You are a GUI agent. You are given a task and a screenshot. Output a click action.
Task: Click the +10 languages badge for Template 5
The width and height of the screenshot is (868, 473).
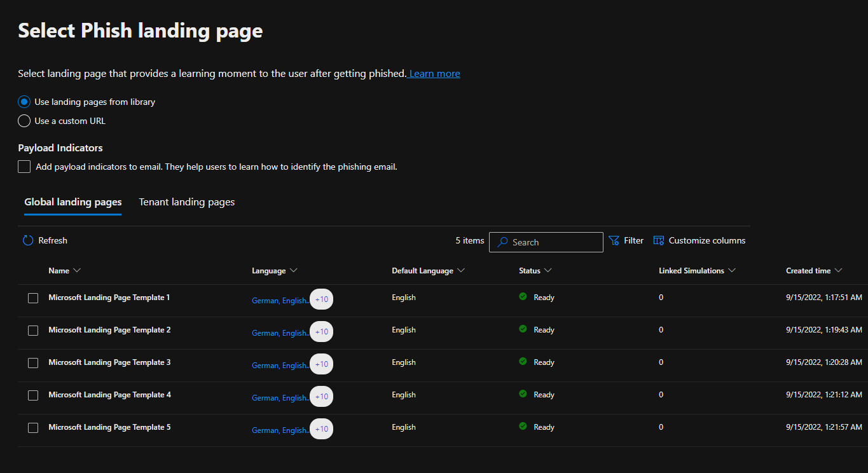click(322, 428)
